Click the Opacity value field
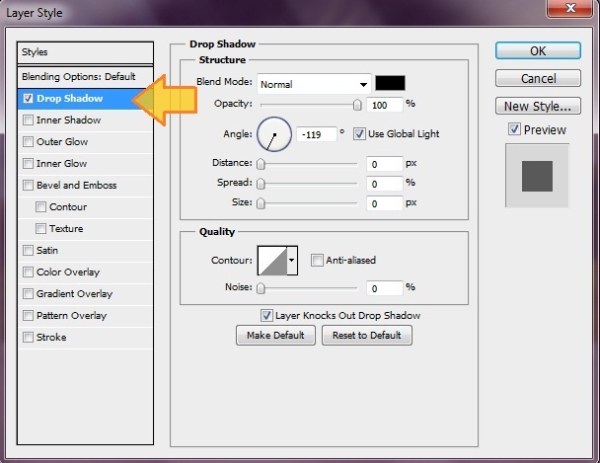Image resolution: width=600 pixels, height=463 pixels. pyautogui.click(x=383, y=104)
